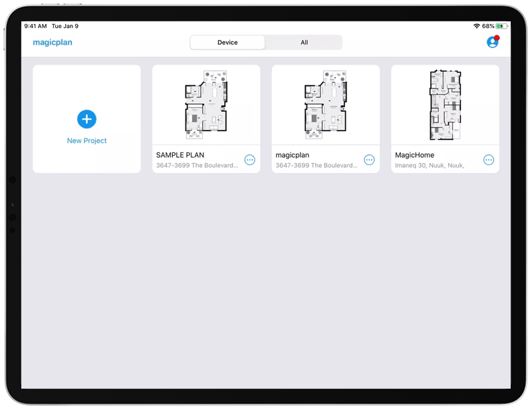Open more options for MagicHome project

pos(489,160)
